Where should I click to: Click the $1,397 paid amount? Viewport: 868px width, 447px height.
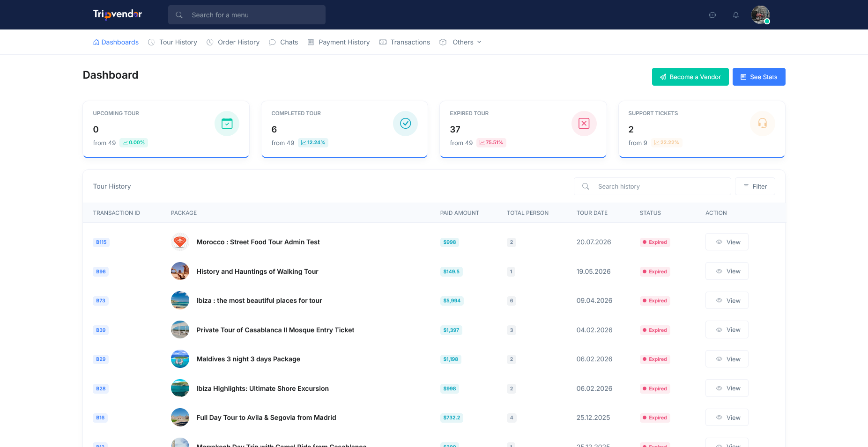click(451, 330)
